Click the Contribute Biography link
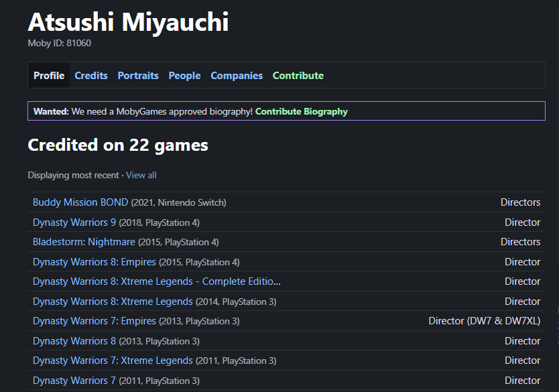The height and width of the screenshot is (392, 559). click(301, 111)
